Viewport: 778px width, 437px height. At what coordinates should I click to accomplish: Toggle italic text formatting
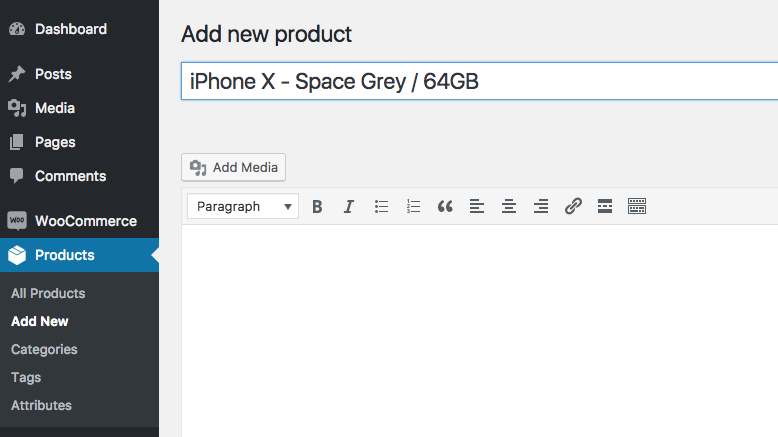point(349,207)
